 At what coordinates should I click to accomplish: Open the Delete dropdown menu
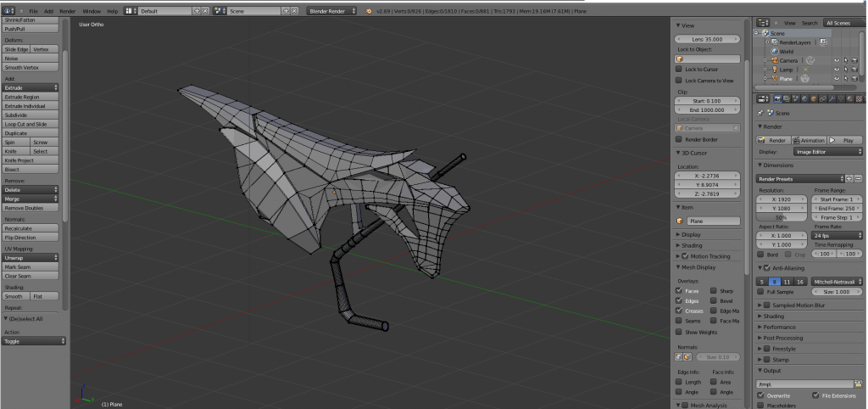[x=31, y=189]
